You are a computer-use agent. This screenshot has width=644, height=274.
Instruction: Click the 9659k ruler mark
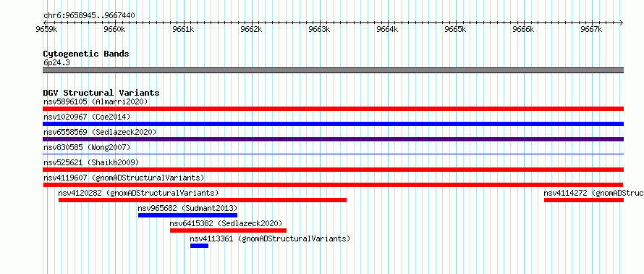tap(46, 30)
